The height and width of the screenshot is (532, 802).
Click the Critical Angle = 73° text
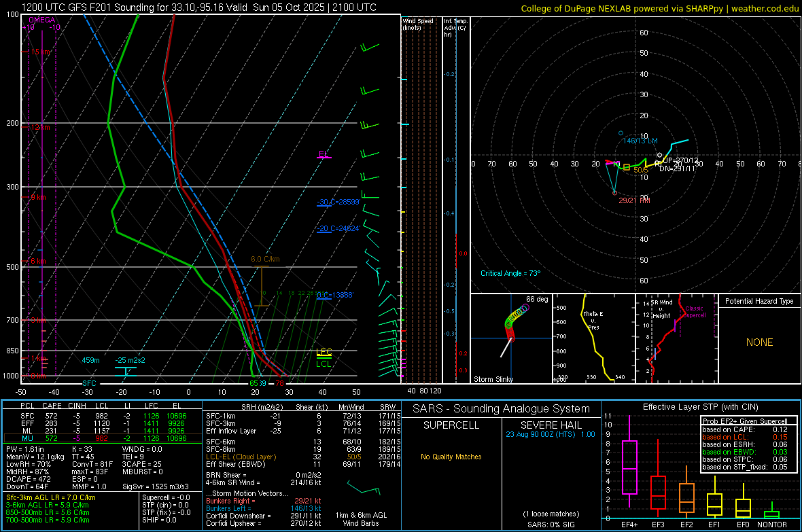pyautogui.click(x=510, y=273)
